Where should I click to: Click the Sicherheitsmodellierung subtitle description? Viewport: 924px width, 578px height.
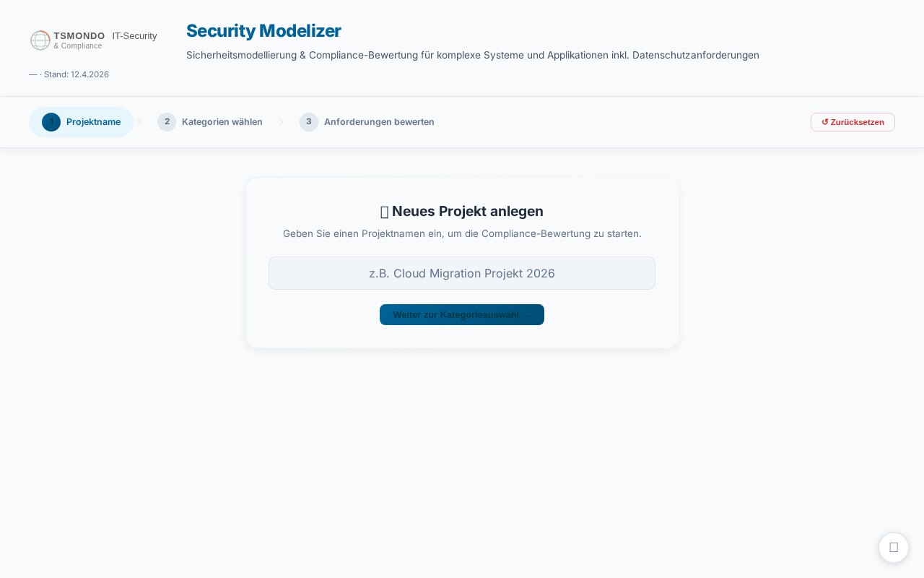coord(473,55)
